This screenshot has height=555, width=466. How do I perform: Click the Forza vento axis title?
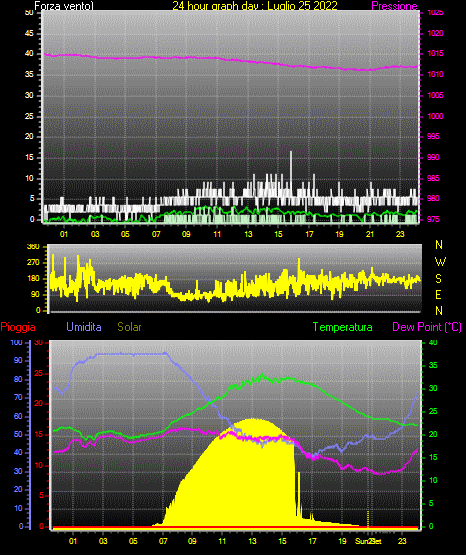(x=64, y=6)
